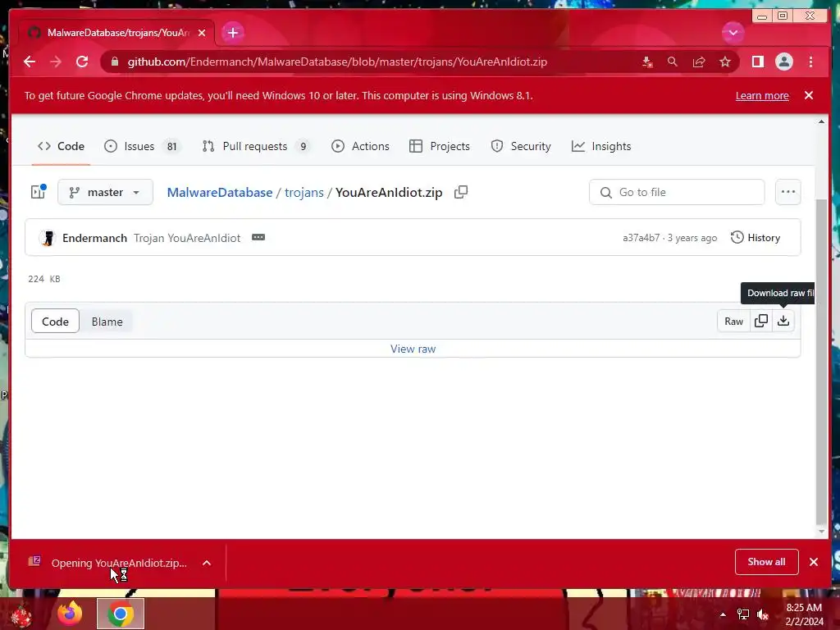Image resolution: width=840 pixels, height=630 pixels.
Task: Select the Code view toggle
Action: (x=55, y=322)
